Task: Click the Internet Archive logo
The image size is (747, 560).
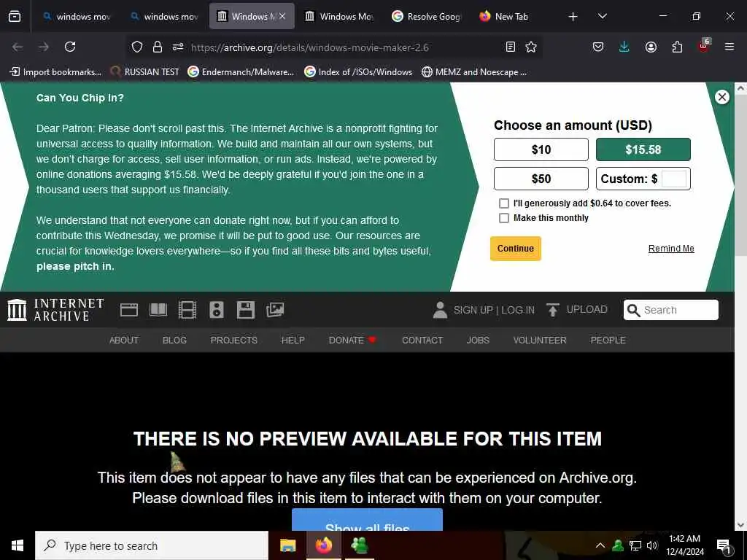Action: click(55, 310)
